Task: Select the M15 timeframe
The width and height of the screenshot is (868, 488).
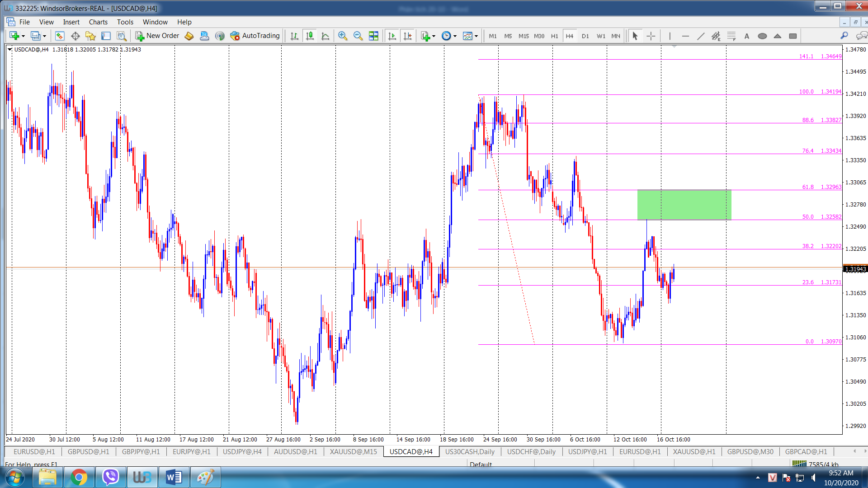Action: pyautogui.click(x=524, y=36)
